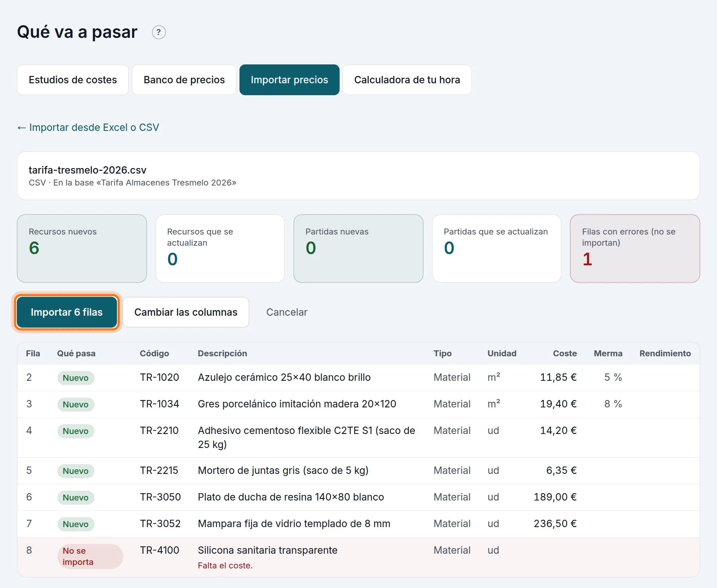Open Calculadora de tu hora tab
Viewport: 717px width, 588px height.
click(407, 80)
